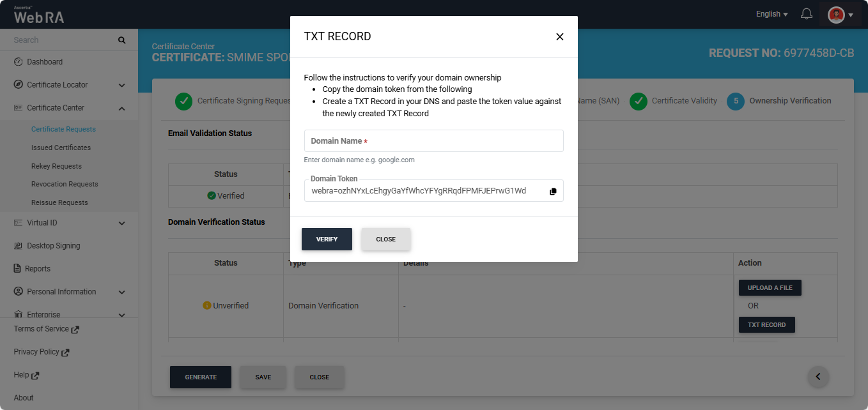
Task: Click the 'Domain Verification Status' heading
Action: point(216,222)
